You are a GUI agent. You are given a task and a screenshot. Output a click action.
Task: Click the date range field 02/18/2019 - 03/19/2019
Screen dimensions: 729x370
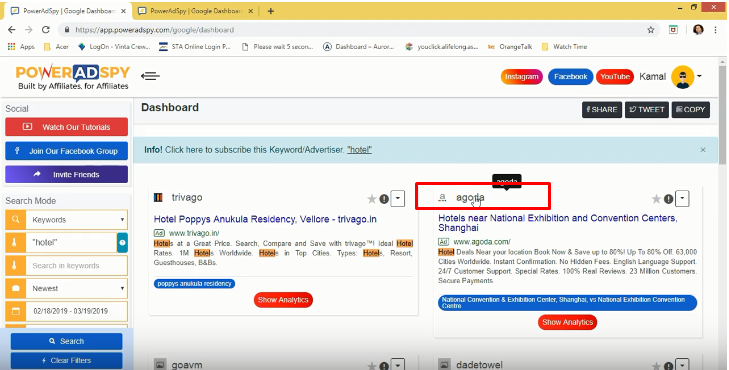click(76, 311)
